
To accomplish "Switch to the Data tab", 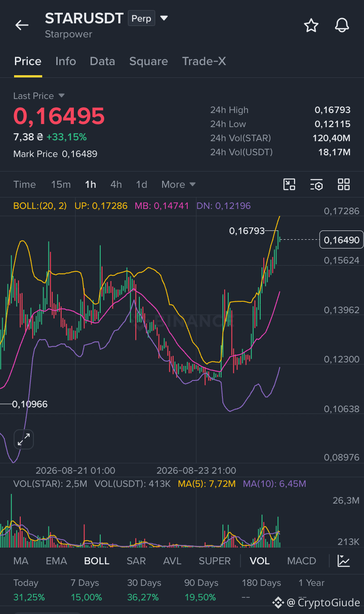I will tap(102, 61).
